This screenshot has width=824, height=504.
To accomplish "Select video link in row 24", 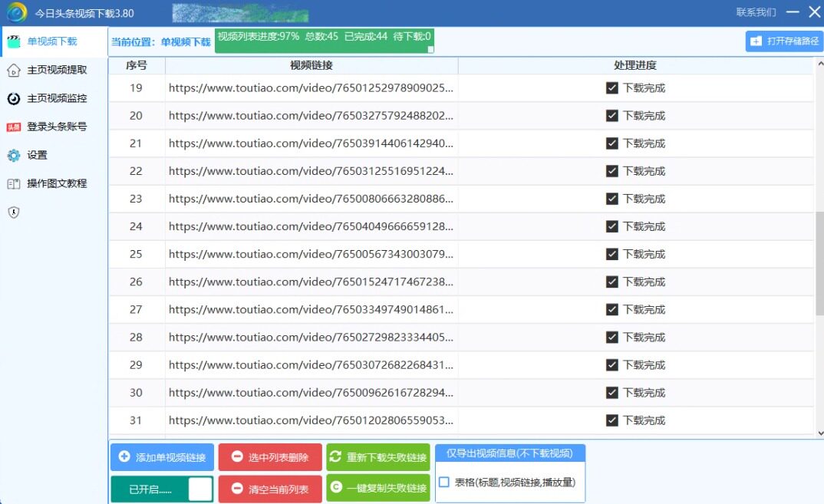I will pyautogui.click(x=311, y=226).
